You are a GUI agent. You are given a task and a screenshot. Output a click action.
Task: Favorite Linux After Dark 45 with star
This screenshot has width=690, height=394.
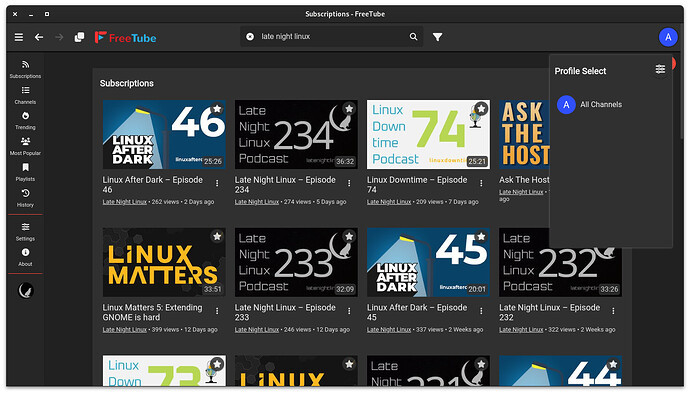click(481, 236)
